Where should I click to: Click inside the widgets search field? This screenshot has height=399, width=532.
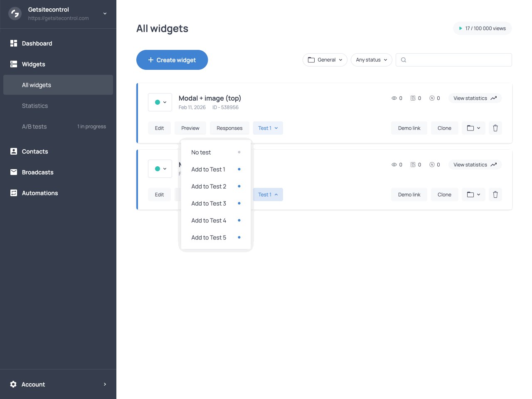(x=453, y=60)
